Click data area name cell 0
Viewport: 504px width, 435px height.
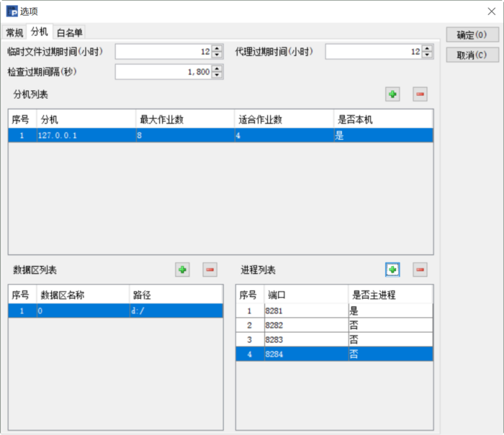tap(83, 311)
